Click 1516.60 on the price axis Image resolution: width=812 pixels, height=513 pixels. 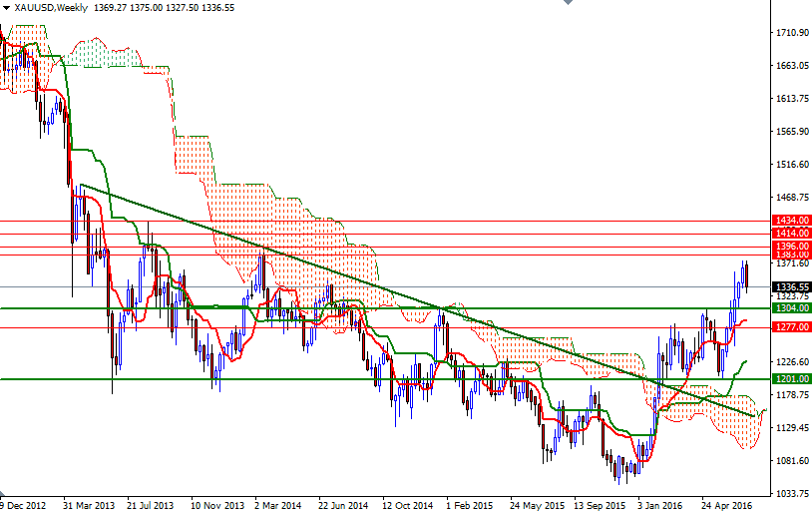coord(792,165)
